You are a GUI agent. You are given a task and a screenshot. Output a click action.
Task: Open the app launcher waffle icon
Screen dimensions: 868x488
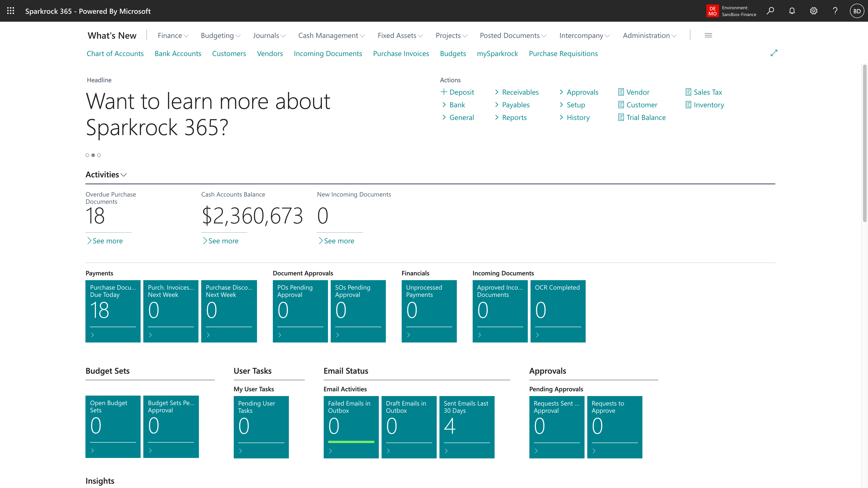pos(10,11)
